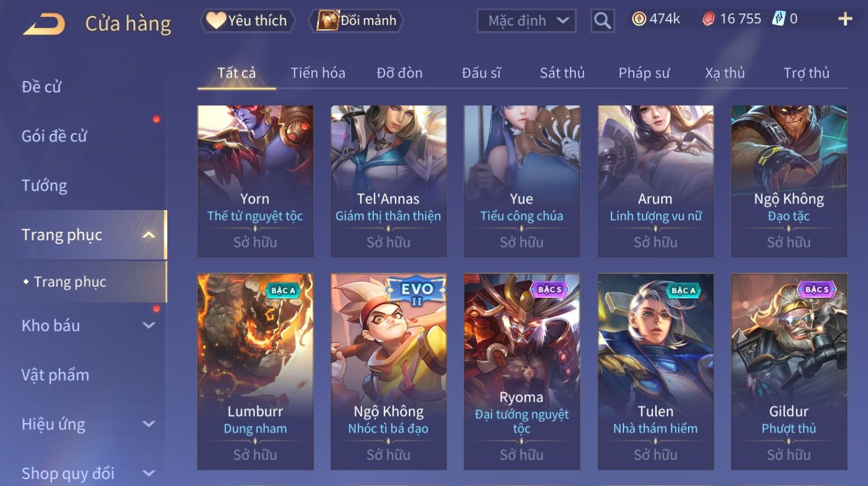The height and width of the screenshot is (486, 868).
Task: Click the plus icon to add currency
Action: pyautogui.click(x=845, y=19)
